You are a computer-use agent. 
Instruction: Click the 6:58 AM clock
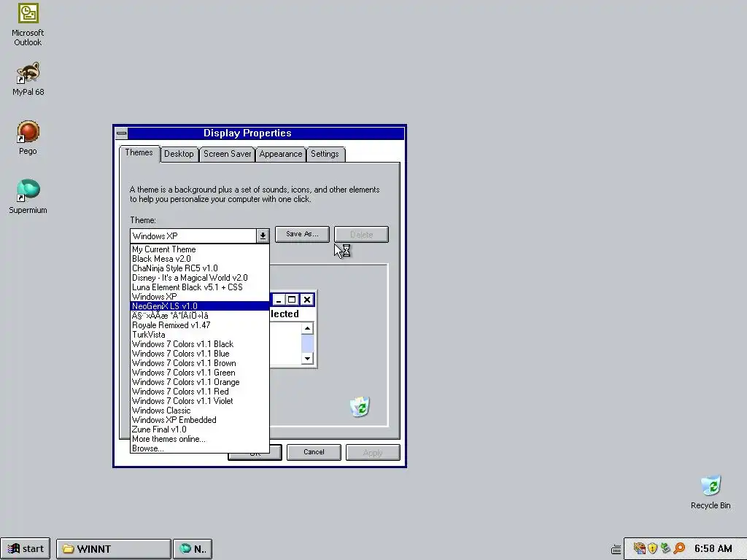[713, 548]
